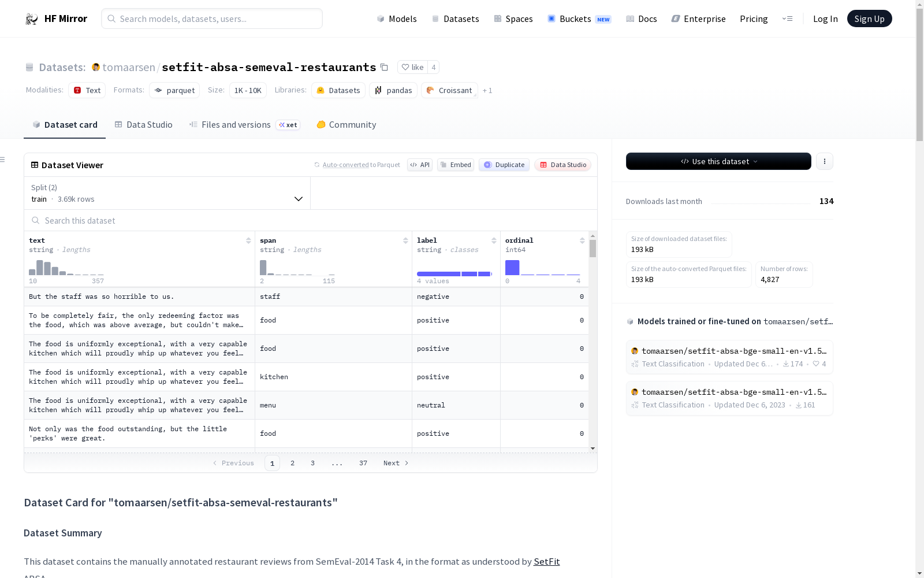Image resolution: width=924 pixels, height=578 pixels.
Task: Expand the Use this dataset dropdown
Action: click(x=718, y=161)
